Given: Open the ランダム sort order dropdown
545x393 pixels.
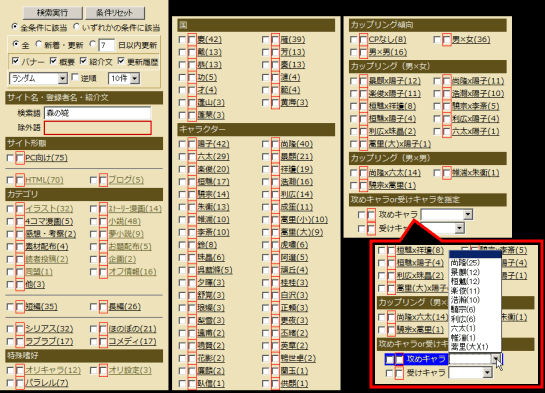Looking at the screenshot, I should [x=38, y=79].
